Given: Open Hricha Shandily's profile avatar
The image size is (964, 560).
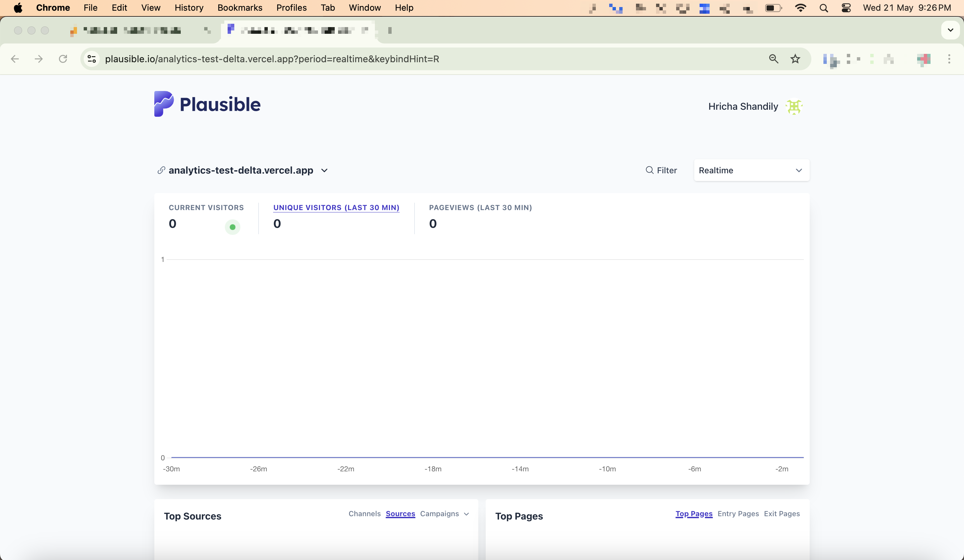Looking at the screenshot, I should click(794, 107).
